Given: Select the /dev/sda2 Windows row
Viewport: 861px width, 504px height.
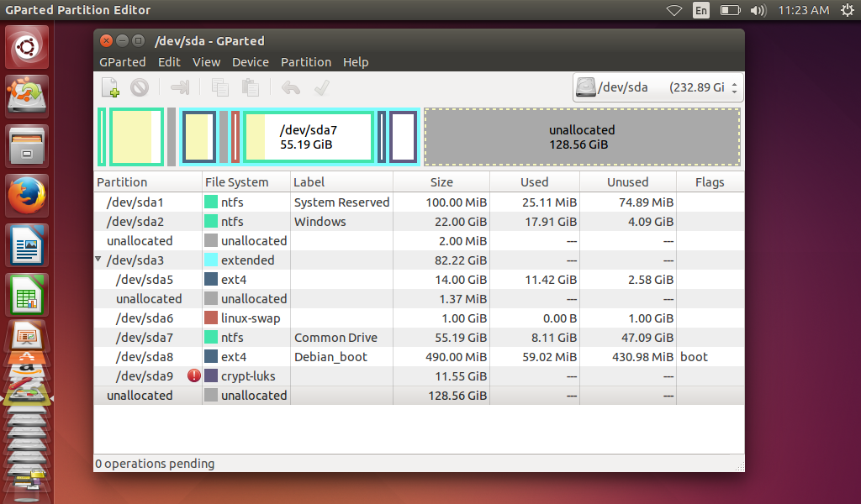Looking at the screenshot, I should coord(419,222).
